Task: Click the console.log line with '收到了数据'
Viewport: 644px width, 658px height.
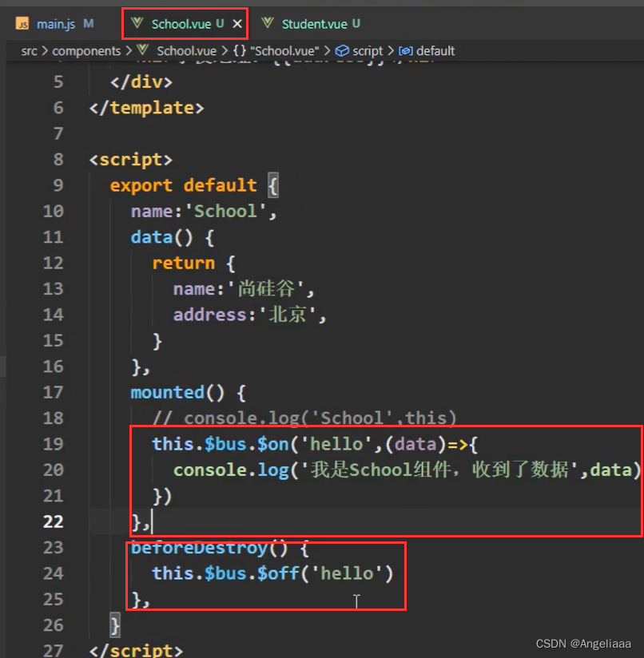Action: [x=407, y=470]
